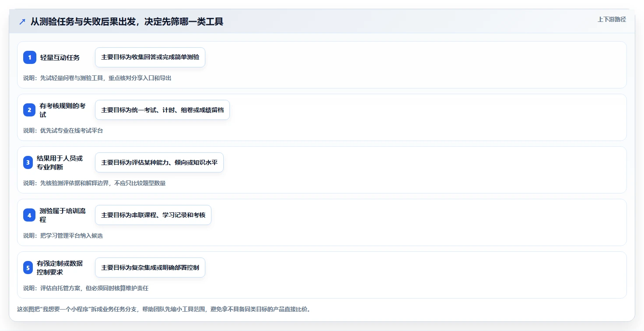Screen dimensions: 644x331
Task: Click the arrow icon beside the header title
Action: [x=22, y=21]
